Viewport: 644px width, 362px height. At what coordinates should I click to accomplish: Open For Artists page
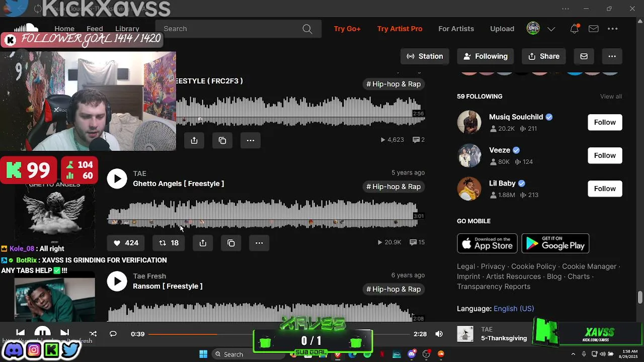456,29
